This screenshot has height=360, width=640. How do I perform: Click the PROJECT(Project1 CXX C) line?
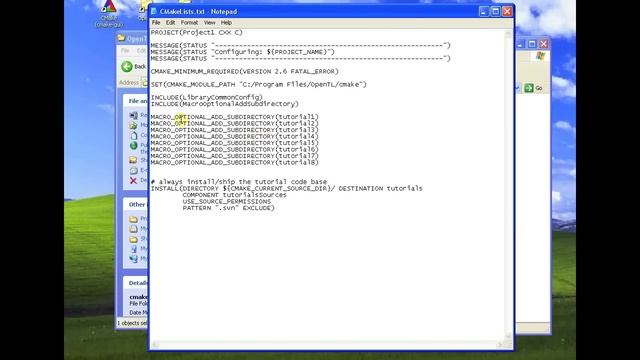[196, 32]
